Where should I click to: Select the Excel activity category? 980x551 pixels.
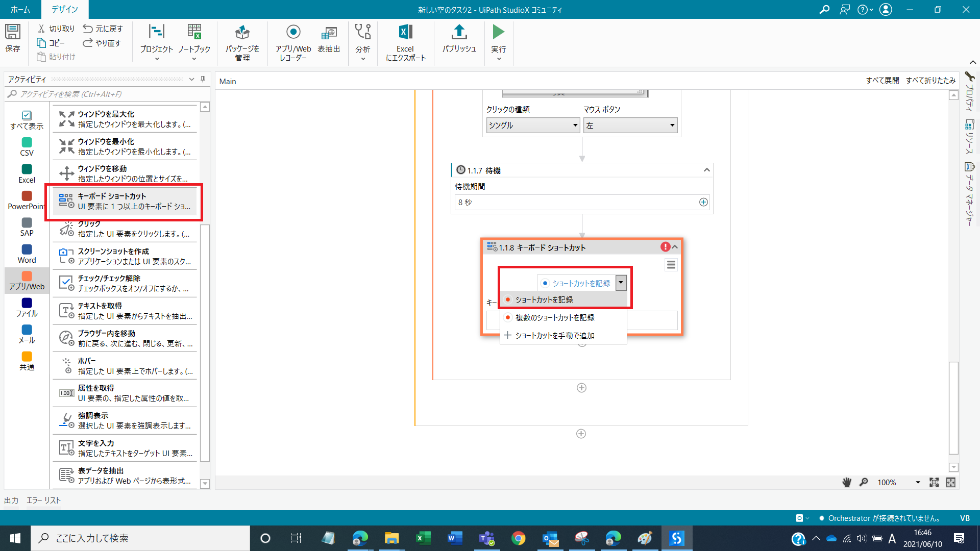click(27, 173)
